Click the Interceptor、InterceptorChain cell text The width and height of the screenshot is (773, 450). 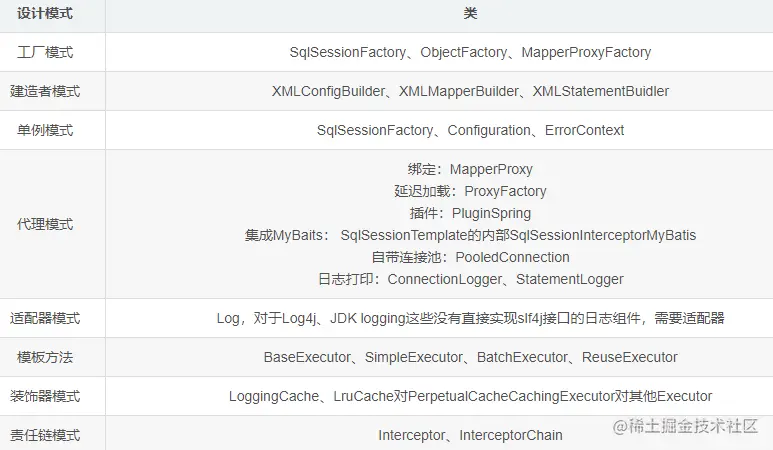pyautogui.click(x=470, y=435)
